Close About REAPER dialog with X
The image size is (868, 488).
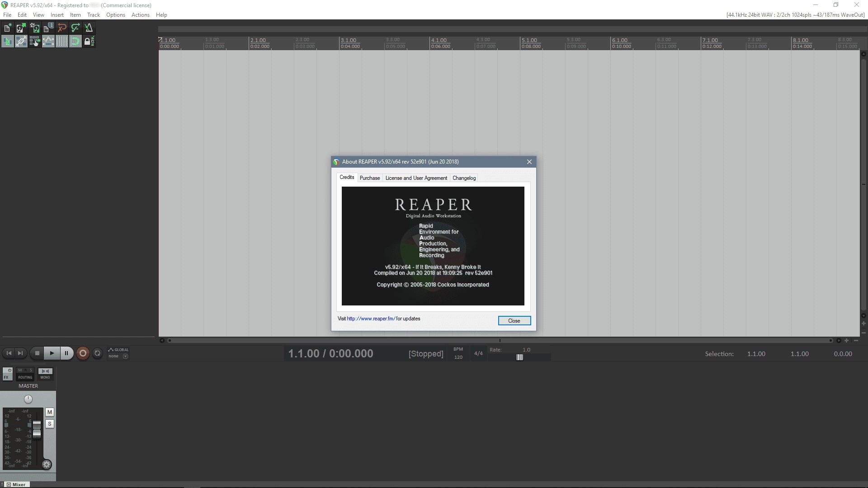(529, 162)
